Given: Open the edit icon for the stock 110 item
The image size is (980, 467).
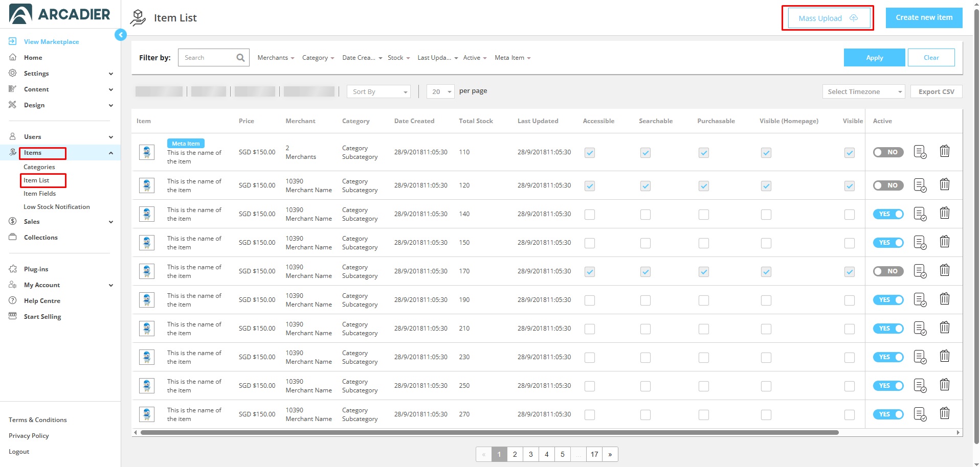Looking at the screenshot, I should pos(920,152).
